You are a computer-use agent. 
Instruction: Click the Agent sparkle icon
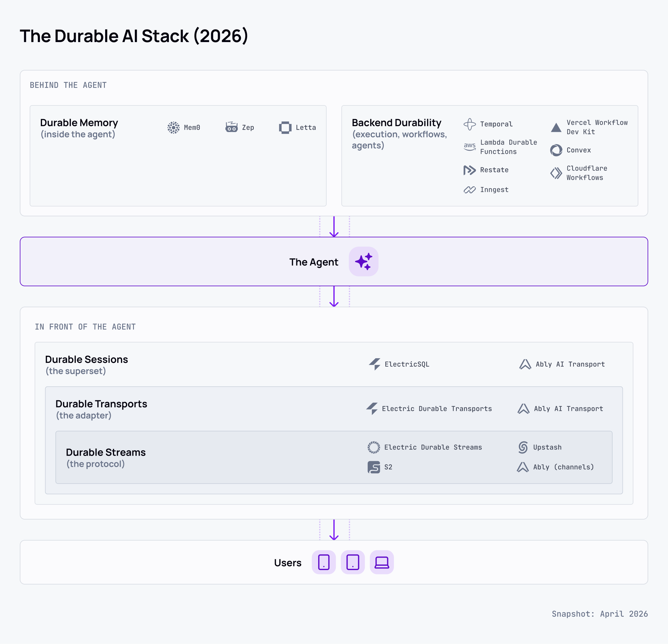363,261
